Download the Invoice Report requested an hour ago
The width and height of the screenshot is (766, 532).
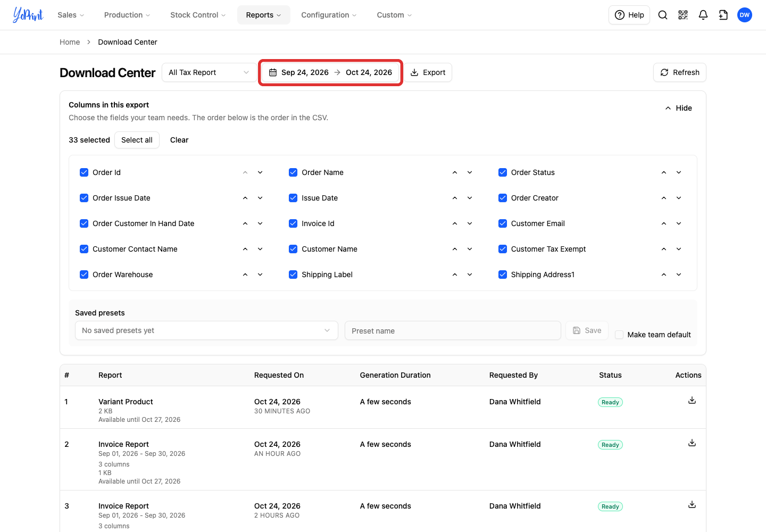click(692, 443)
